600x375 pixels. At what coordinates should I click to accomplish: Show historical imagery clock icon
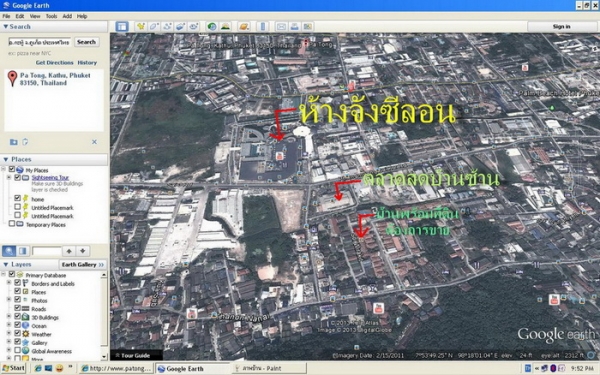[212, 26]
